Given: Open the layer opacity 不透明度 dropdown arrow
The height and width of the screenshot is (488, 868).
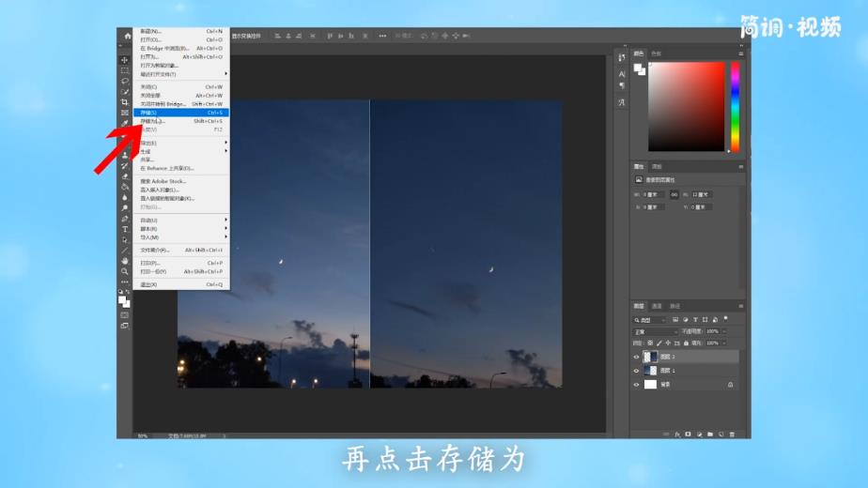Looking at the screenshot, I should (x=722, y=331).
